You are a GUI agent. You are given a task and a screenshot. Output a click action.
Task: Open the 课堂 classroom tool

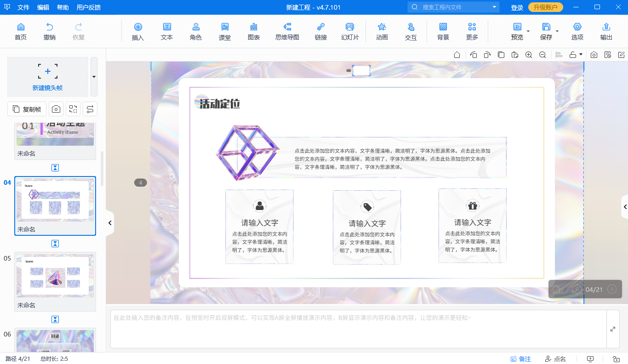point(225,32)
